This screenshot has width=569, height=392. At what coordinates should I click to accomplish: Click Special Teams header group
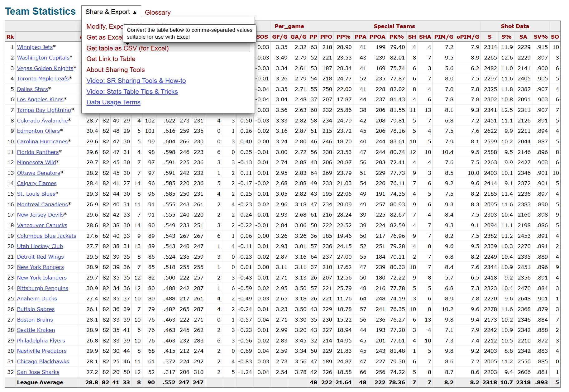click(x=394, y=26)
